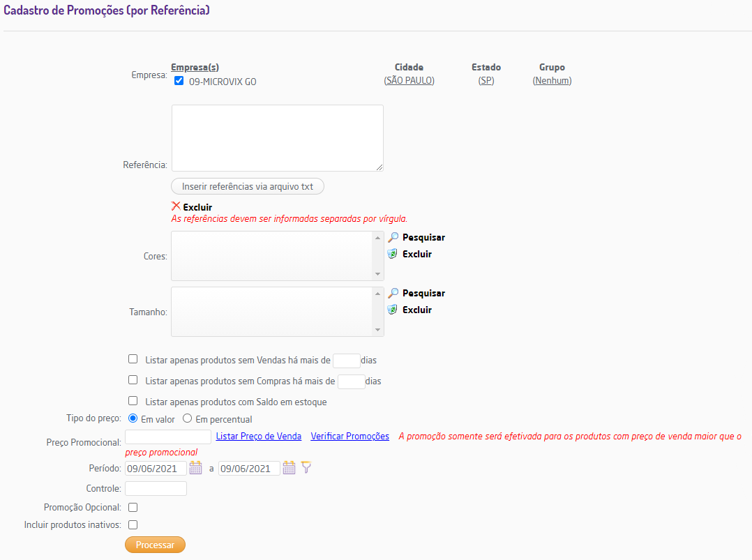
Task: Click the Preço Promocional input field
Action: 168,437
